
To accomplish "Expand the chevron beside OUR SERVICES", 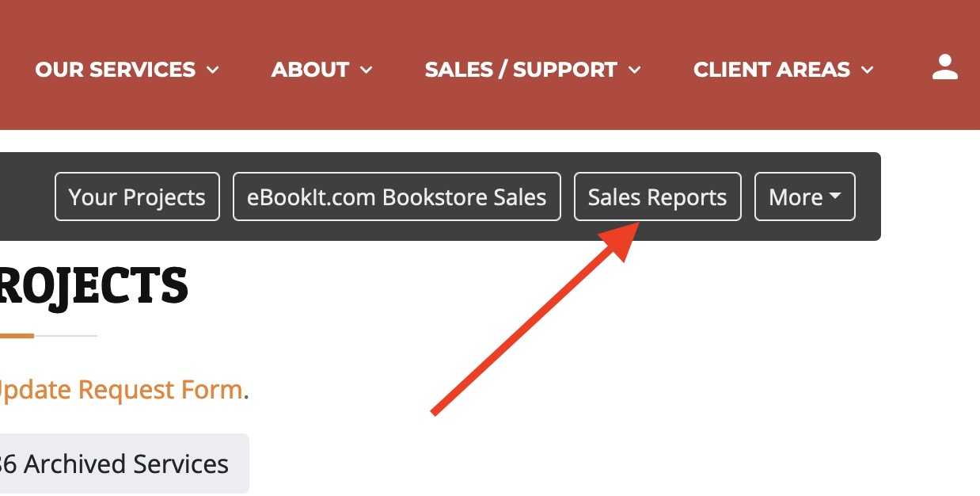I will (212, 71).
